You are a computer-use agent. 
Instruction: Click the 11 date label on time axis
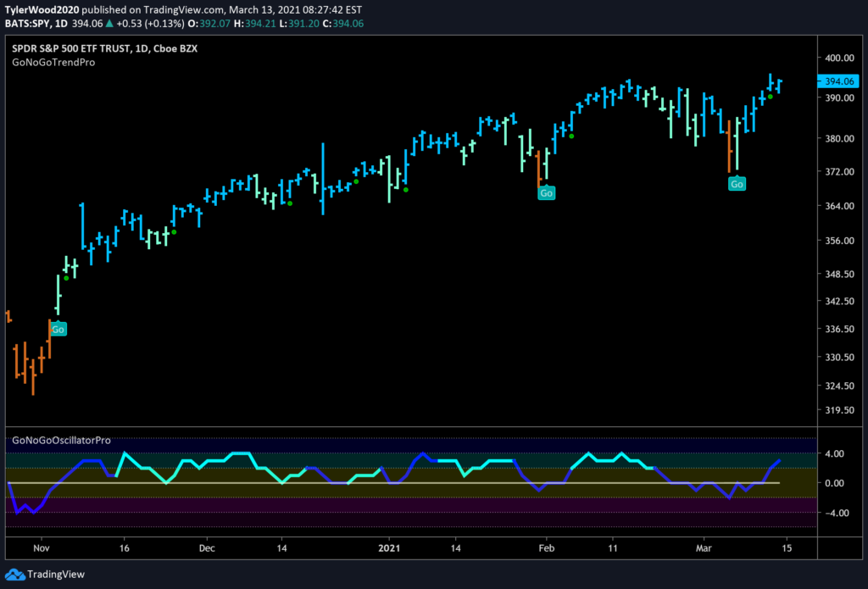click(x=612, y=548)
